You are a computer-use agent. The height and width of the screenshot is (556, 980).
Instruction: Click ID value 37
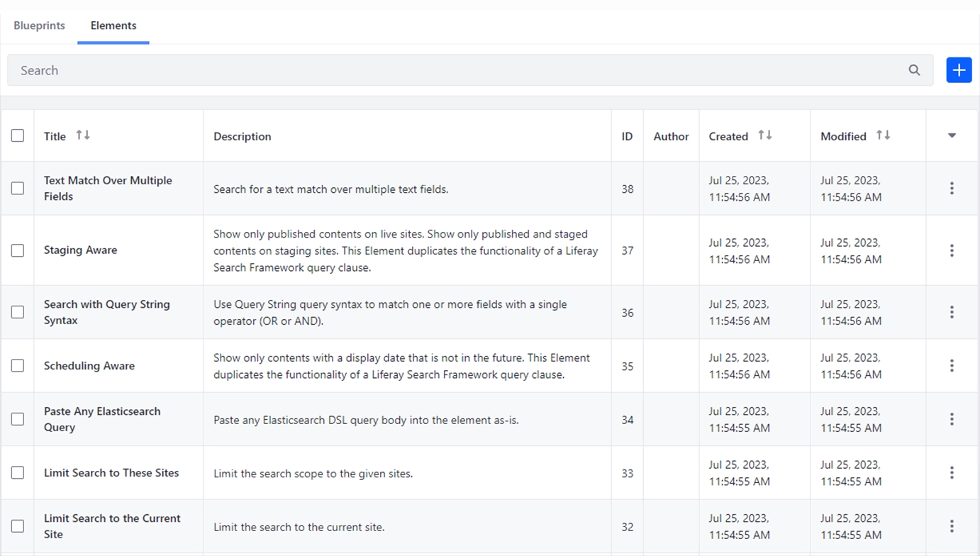click(x=628, y=250)
